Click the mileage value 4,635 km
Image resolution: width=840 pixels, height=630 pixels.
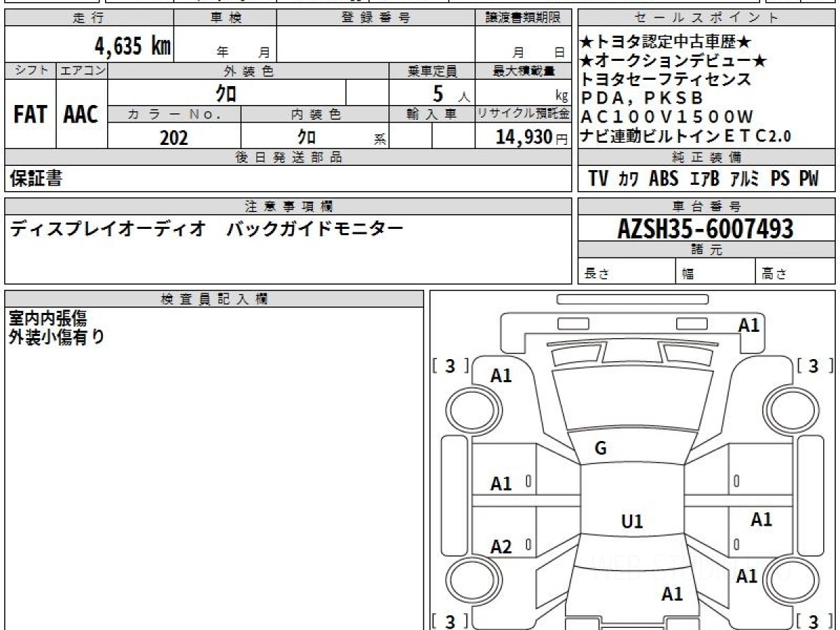(x=133, y=45)
